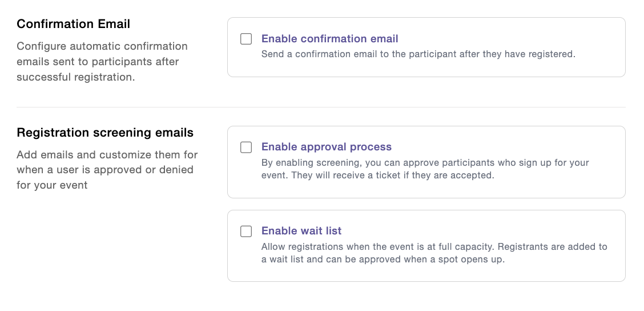Click the 'successful registration.' text line

point(76,77)
